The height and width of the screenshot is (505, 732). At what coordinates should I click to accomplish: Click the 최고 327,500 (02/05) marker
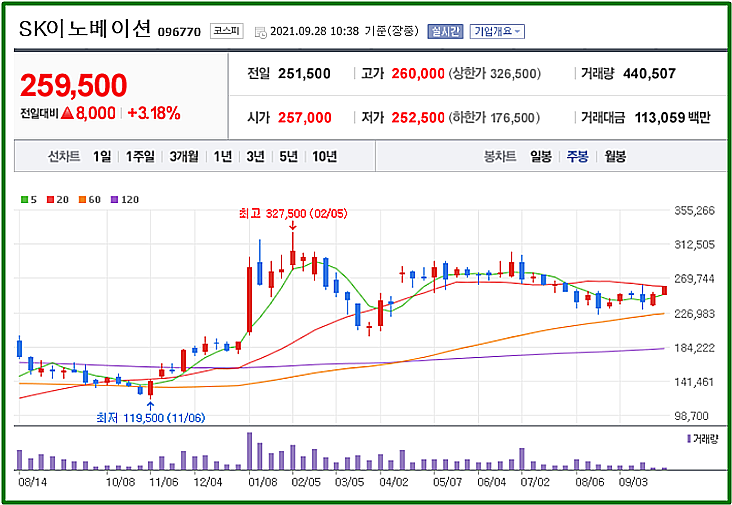pos(293,214)
